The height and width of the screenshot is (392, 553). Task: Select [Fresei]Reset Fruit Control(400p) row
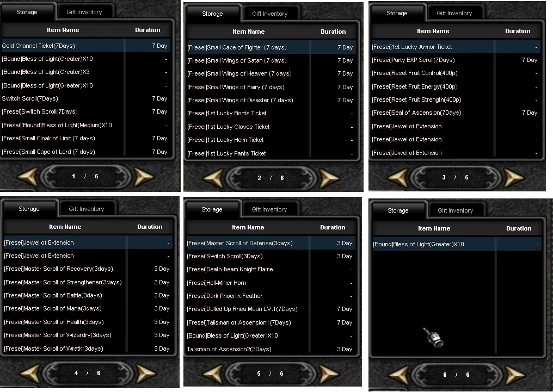[456, 73]
